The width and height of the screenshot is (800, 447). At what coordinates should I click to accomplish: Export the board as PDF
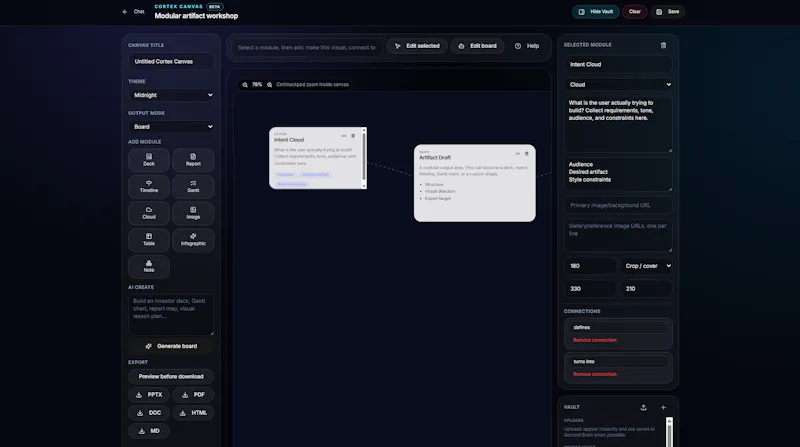(x=193, y=395)
